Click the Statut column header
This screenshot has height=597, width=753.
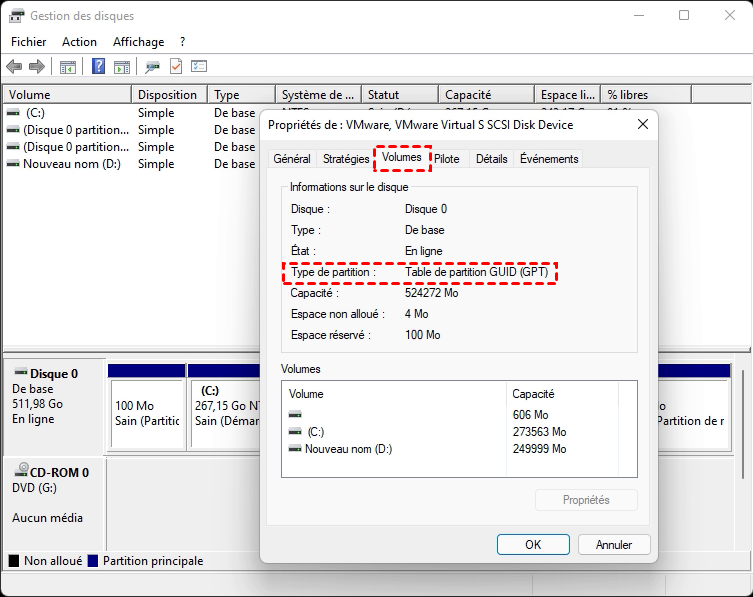400,95
